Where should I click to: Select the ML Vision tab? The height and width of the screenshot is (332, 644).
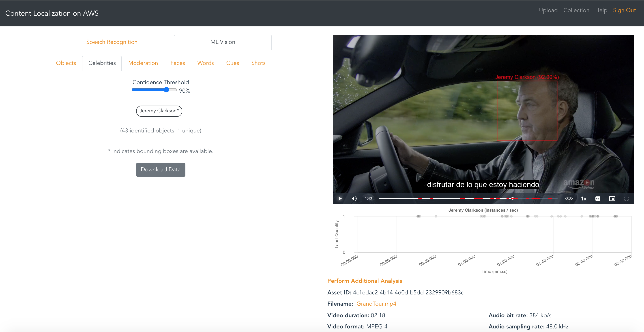coord(223,42)
